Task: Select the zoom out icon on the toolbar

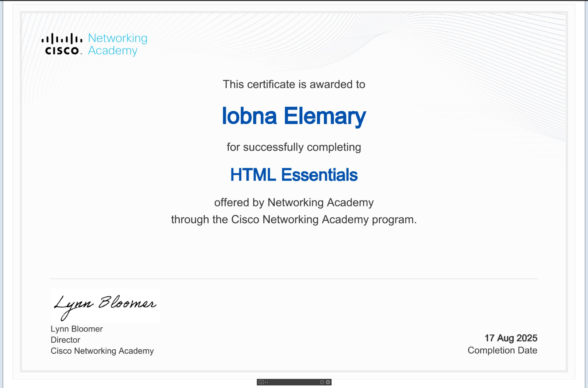Action: (x=322, y=382)
